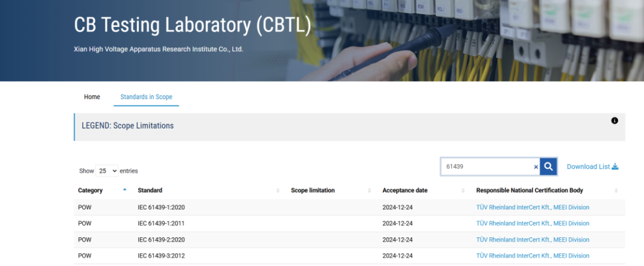Select the Standards in Scope tab

(146, 97)
